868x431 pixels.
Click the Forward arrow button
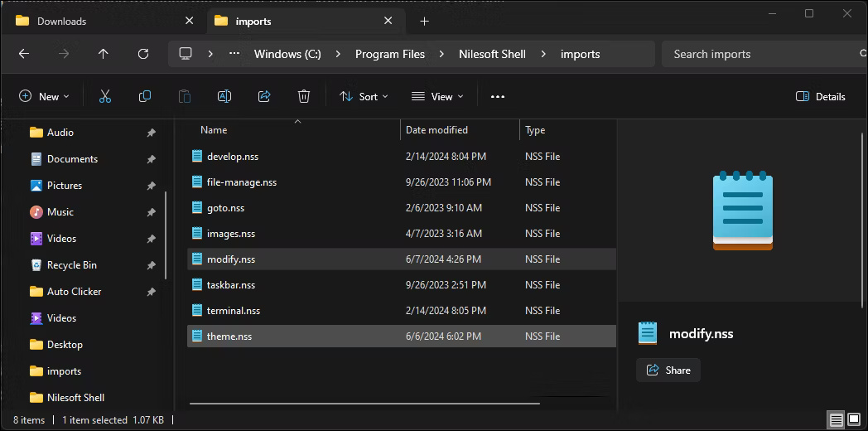(x=64, y=54)
